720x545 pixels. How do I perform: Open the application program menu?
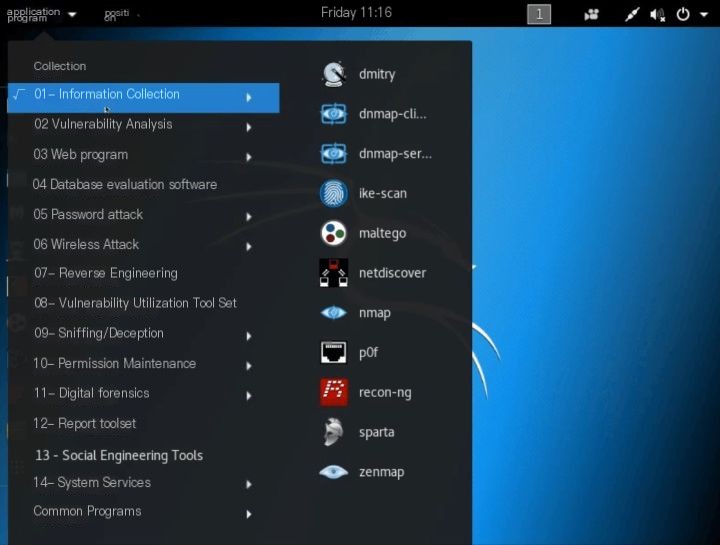[x=41, y=14]
